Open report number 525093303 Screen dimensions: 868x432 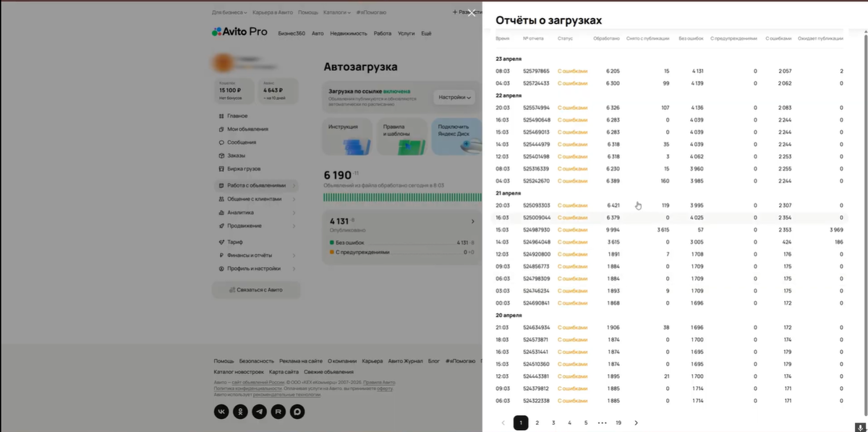536,206
